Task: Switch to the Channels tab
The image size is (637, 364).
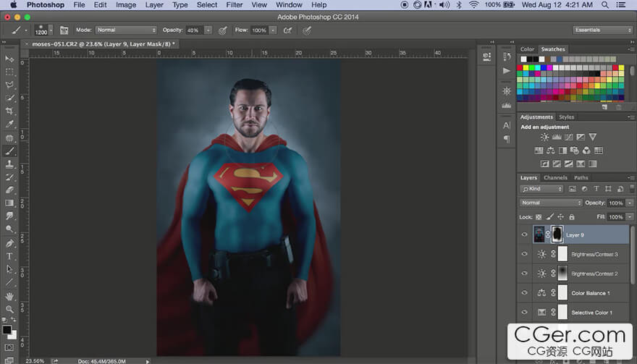Action: pos(555,177)
